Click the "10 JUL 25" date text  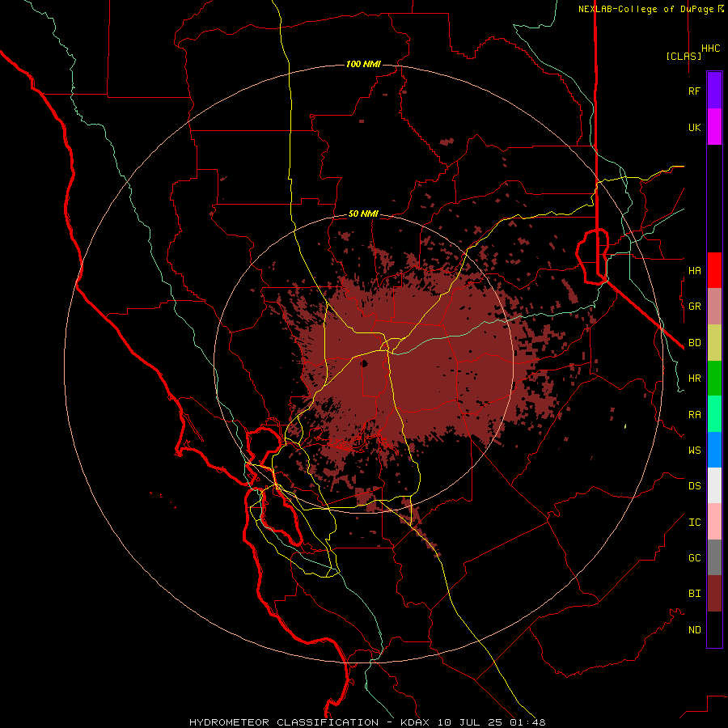[x=470, y=722]
